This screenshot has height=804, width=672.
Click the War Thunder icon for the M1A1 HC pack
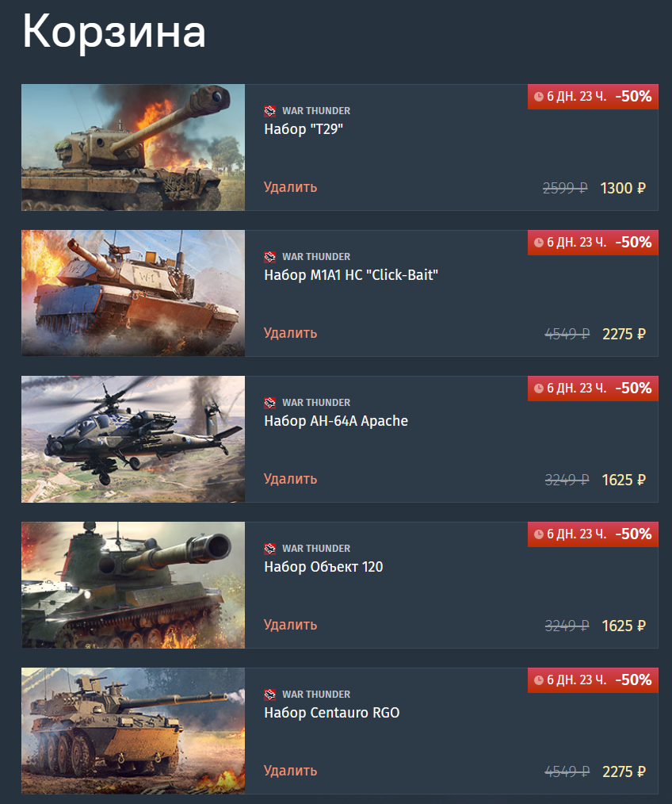tap(269, 256)
